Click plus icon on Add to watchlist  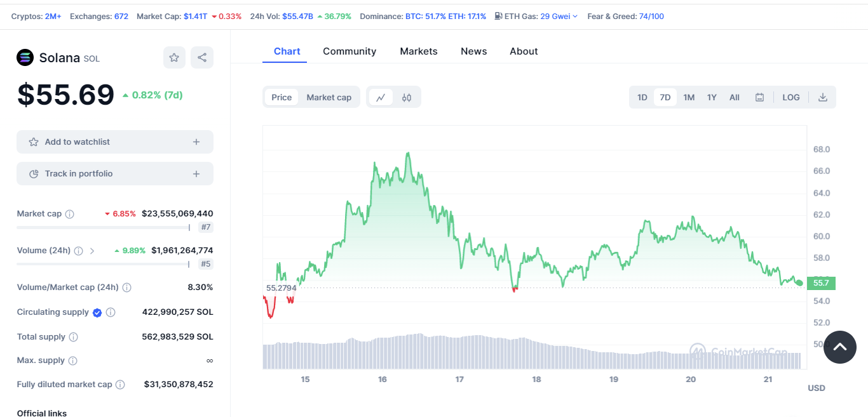(x=196, y=142)
